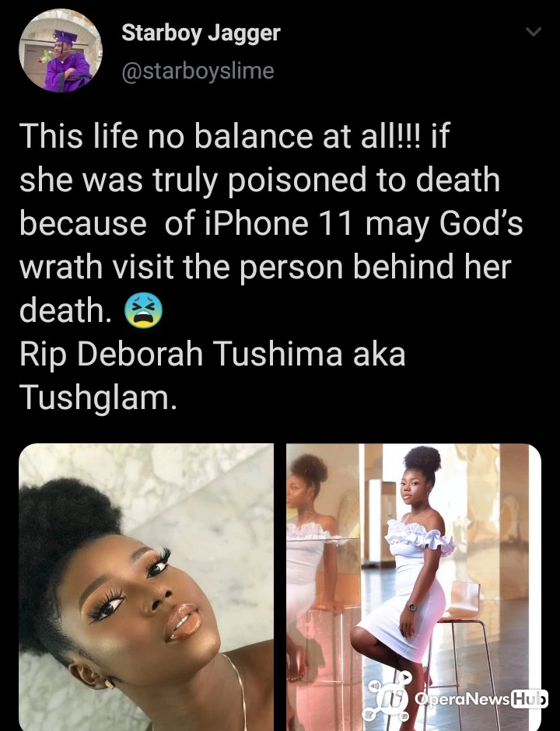Click the 'wrath visit the person' line
560x731 pixels.
point(265,267)
